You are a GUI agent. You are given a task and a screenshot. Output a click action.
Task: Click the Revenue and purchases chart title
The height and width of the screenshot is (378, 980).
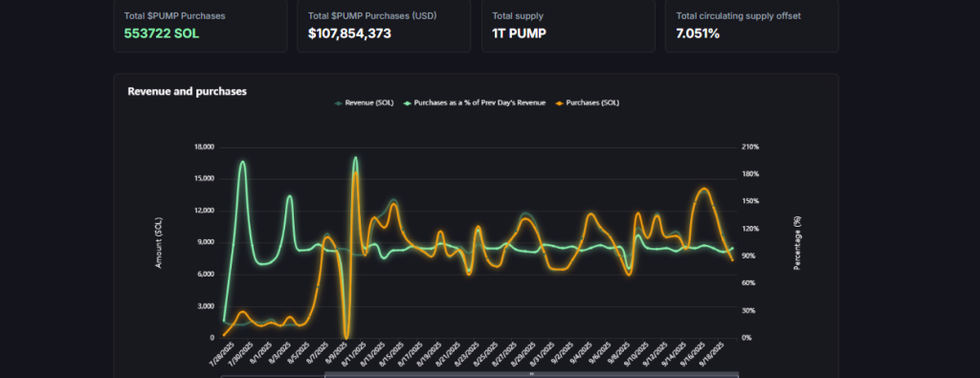coord(187,91)
